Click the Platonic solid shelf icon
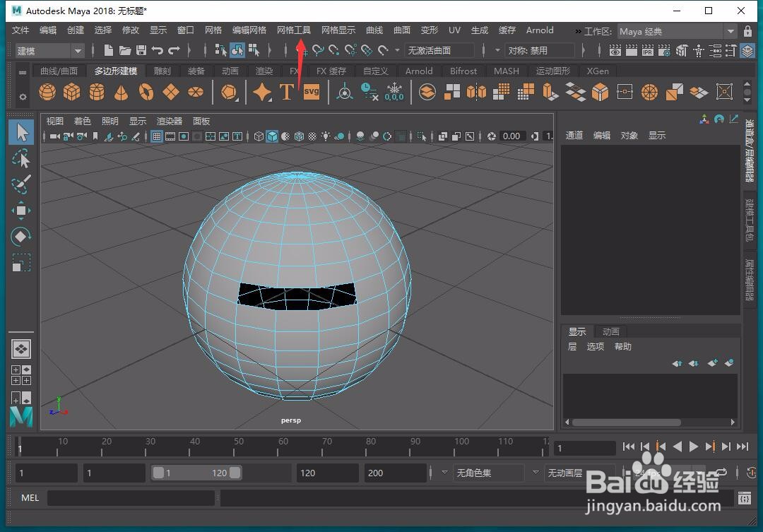763x532 pixels. click(x=229, y=92)
